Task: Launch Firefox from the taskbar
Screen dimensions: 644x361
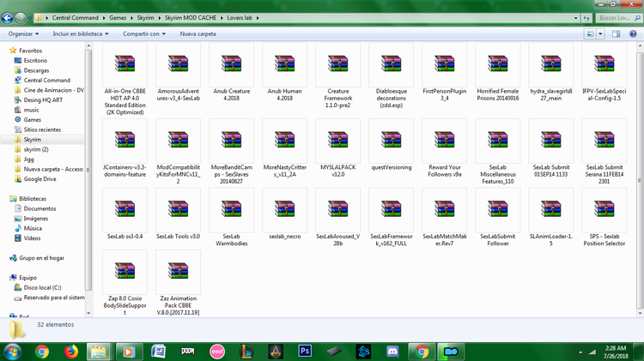Action: tap(71, 352)
